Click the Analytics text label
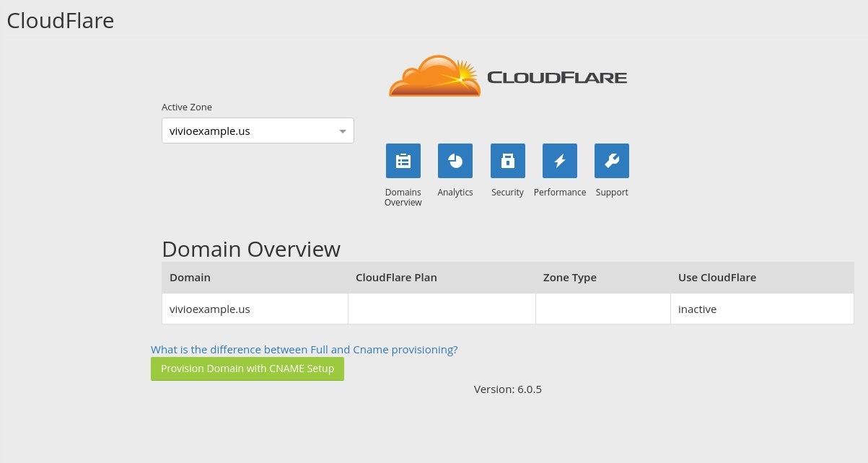The width and height of the screenshot is (868, 463). point(455,193)
